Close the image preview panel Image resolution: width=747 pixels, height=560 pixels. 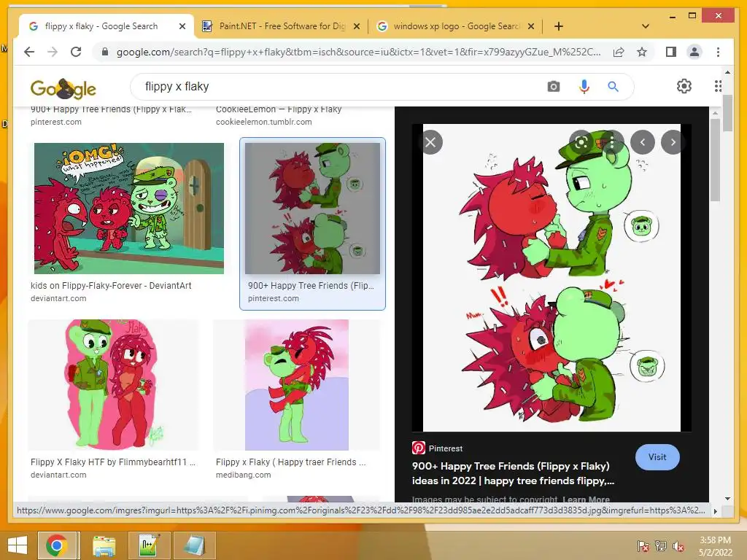(430, 142)
